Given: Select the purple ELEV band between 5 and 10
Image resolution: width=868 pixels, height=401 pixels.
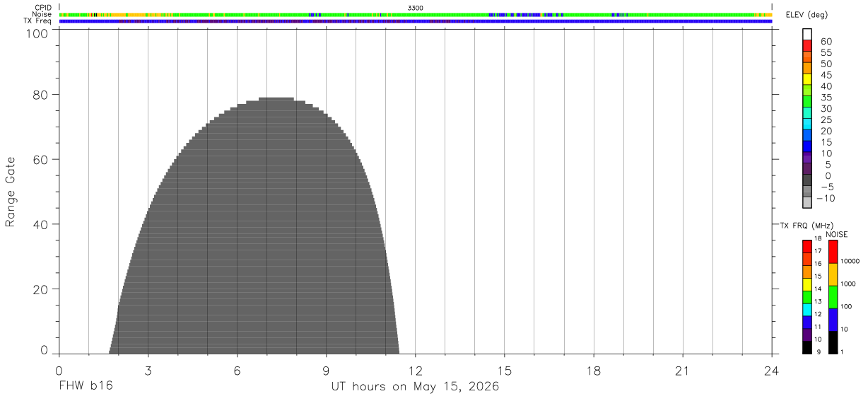Looking at the screenshot, I should [x=807, y=158].
